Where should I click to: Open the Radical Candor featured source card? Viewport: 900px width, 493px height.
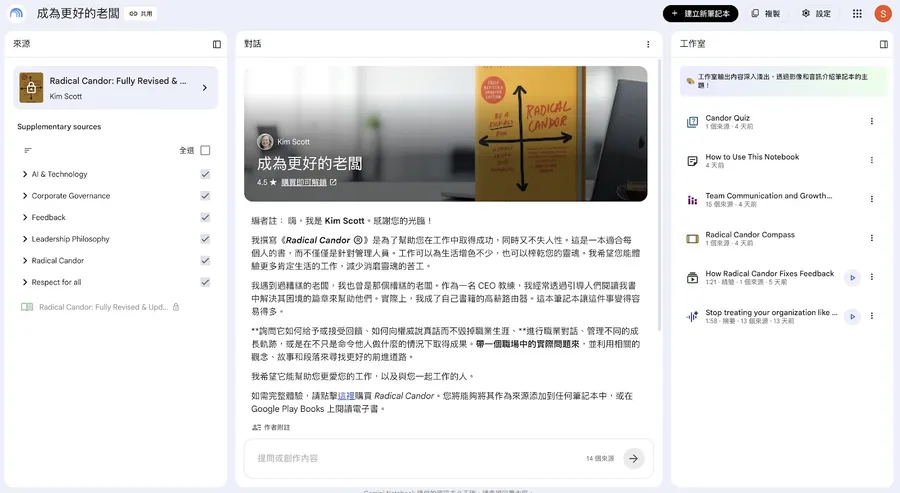coord(115,88)
